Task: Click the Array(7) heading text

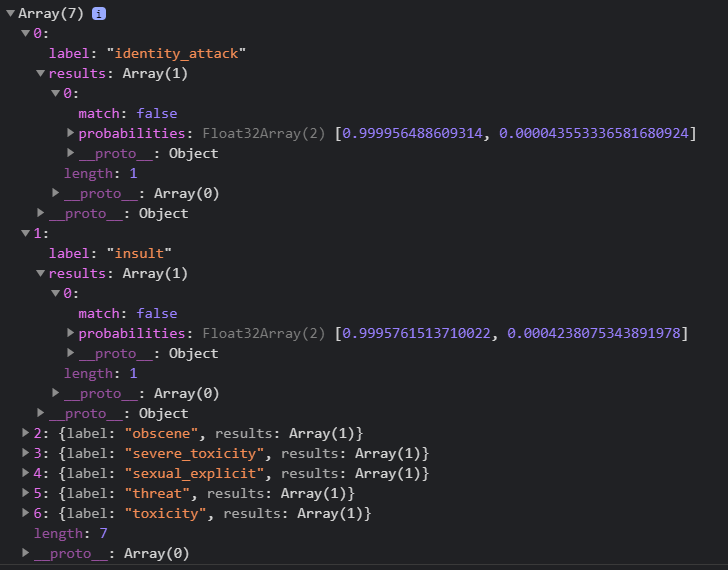Action: pos(51,13)
